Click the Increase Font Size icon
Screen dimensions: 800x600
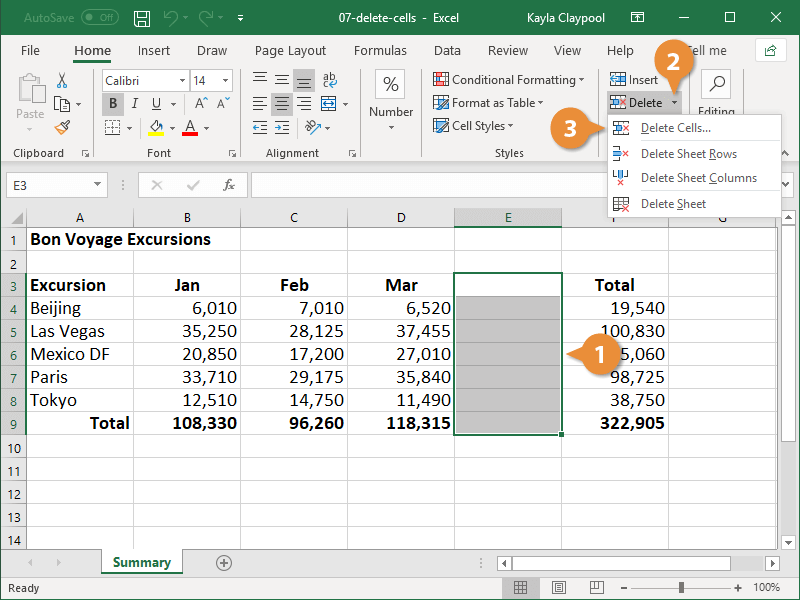(x=202, y=104)
